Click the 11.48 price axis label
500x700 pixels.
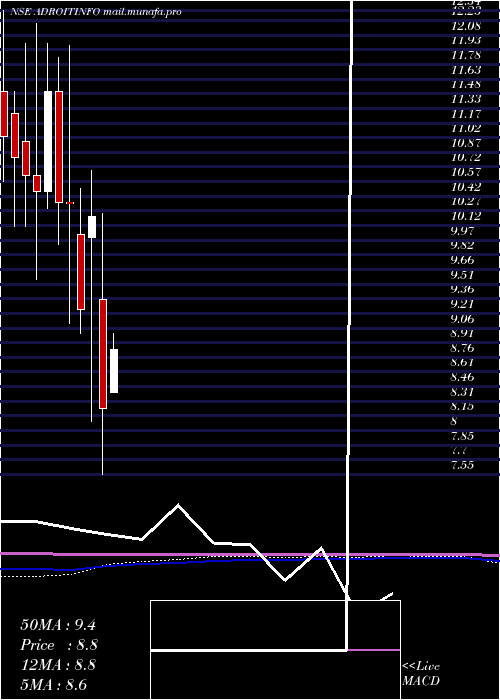click(466, 84)
